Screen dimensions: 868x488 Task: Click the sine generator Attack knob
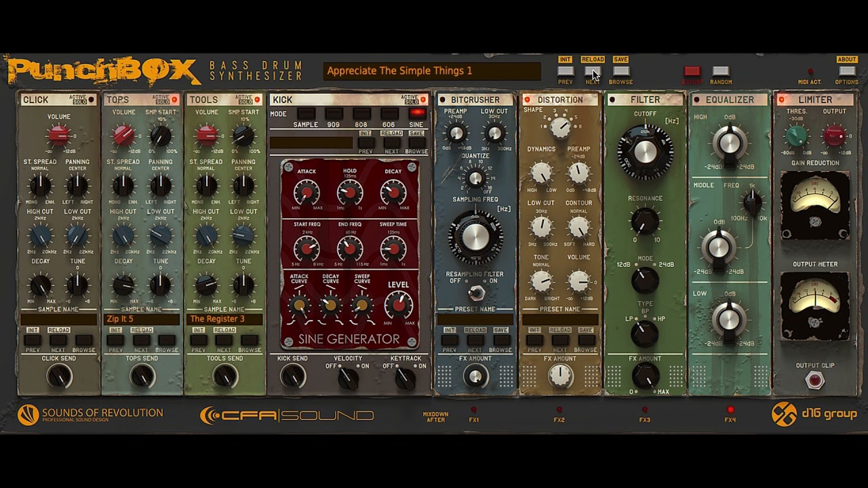[x=307, y=193]
